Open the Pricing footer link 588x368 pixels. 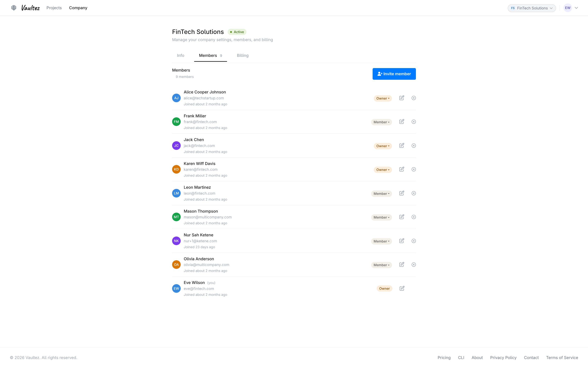[x=444, y=358]
